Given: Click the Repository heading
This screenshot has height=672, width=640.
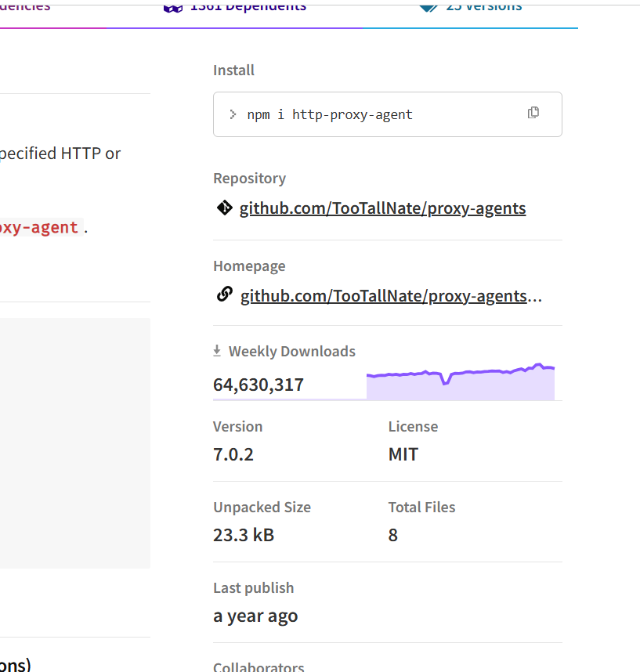Looking at the screenshot, I should [x=249, y=179].
